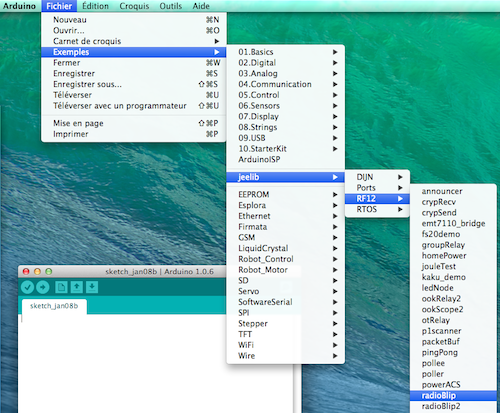Open the Arduino application menu
Viewport: 500px width, 413px height.
(19, 6)
